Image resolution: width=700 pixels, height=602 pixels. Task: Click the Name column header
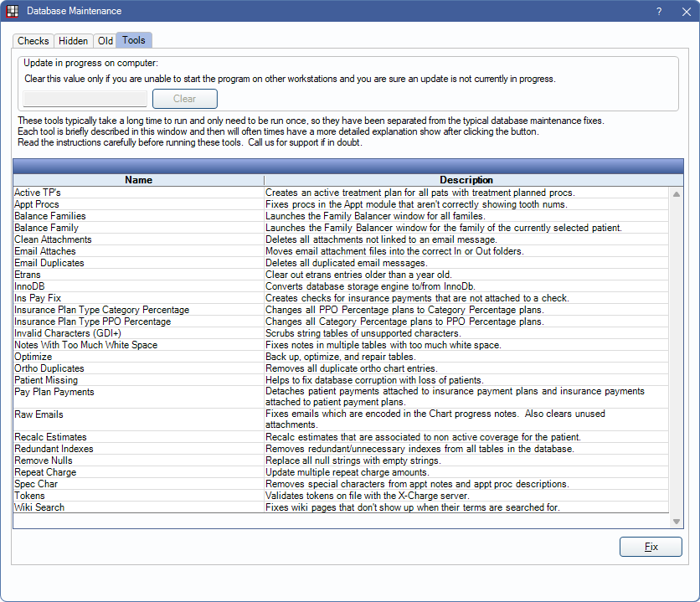139,180
